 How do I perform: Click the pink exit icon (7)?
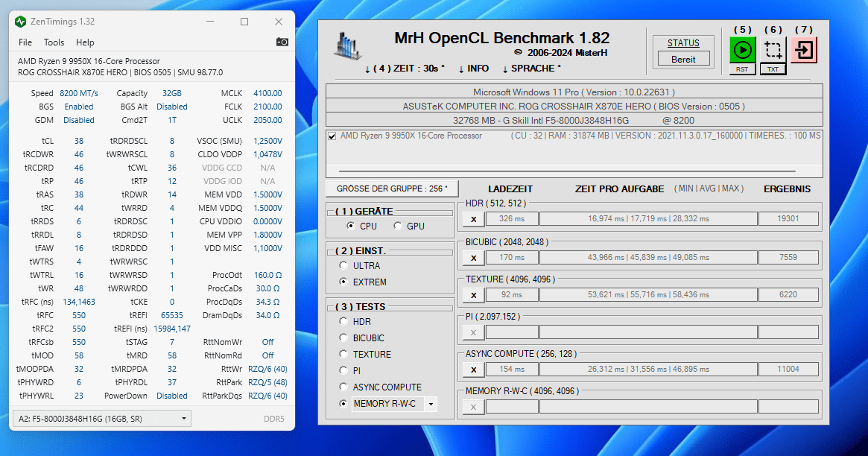click(x=804, y=51)
